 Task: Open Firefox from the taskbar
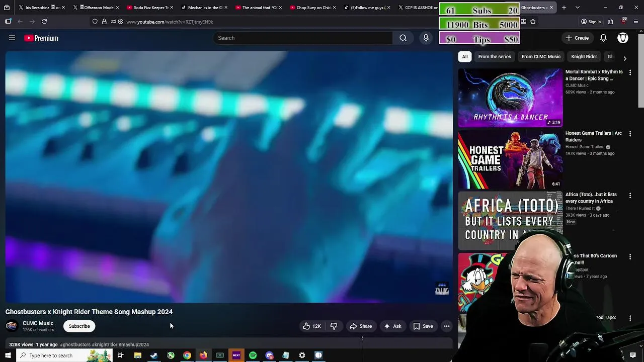pos(203,355)
